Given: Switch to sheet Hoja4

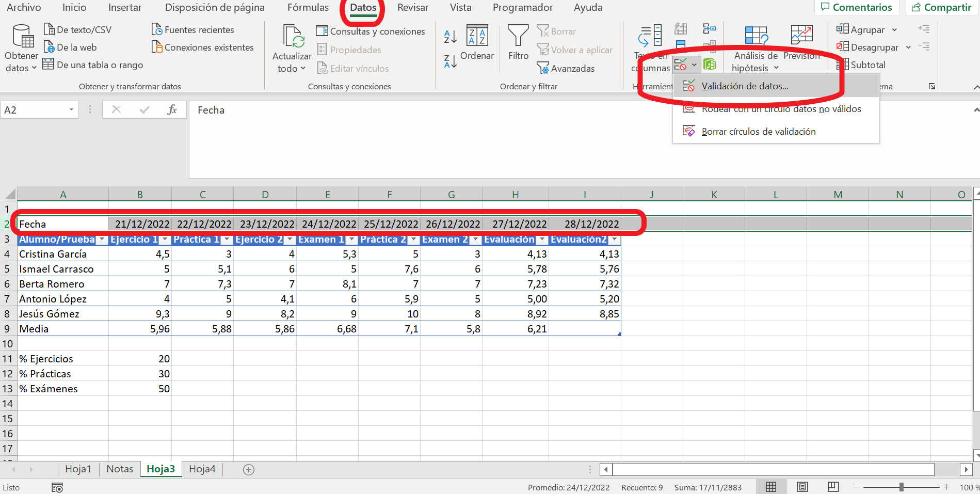Looking at the screenshot, I should [202, 469].
